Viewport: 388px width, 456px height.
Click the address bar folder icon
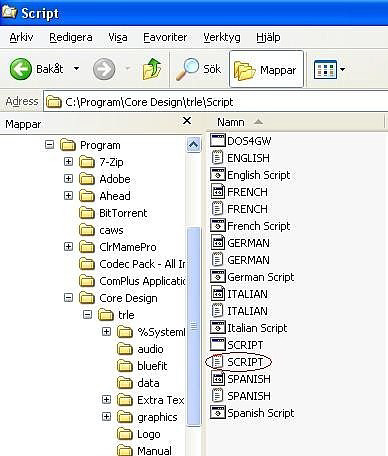point(53,102)
